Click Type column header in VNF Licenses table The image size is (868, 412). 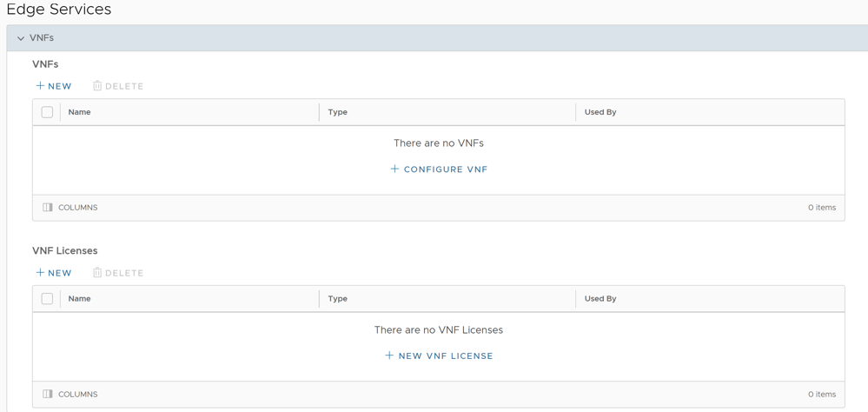338,299
